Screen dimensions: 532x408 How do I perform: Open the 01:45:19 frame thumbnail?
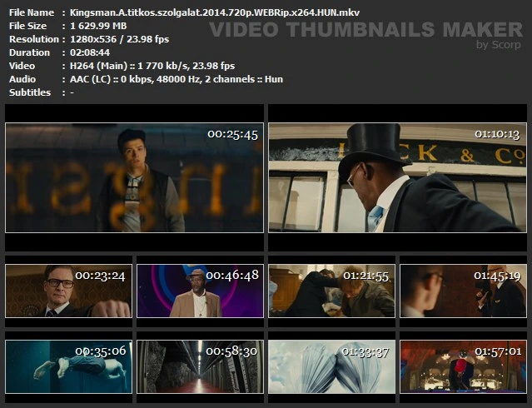click(464, 291)
